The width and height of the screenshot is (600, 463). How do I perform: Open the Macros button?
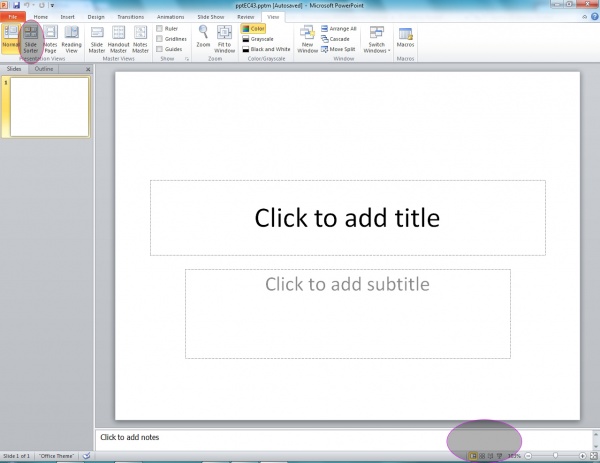point(406,37)
